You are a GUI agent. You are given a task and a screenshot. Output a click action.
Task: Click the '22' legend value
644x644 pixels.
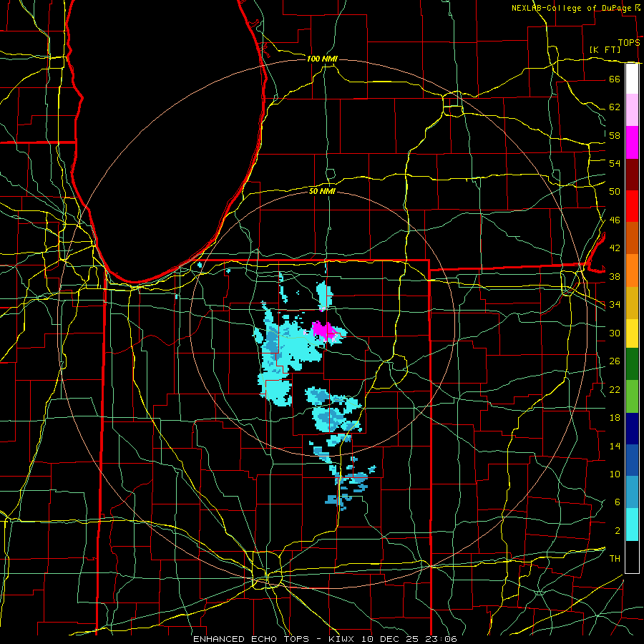pyautogui.click(x=615, y=389)
